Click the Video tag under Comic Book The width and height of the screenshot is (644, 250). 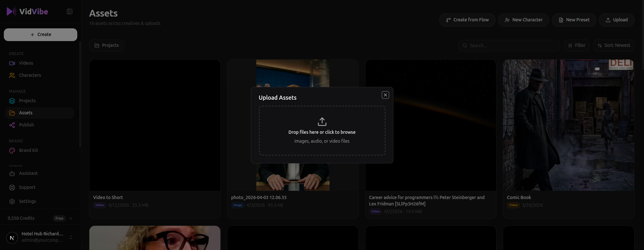(x=514, y=205)
